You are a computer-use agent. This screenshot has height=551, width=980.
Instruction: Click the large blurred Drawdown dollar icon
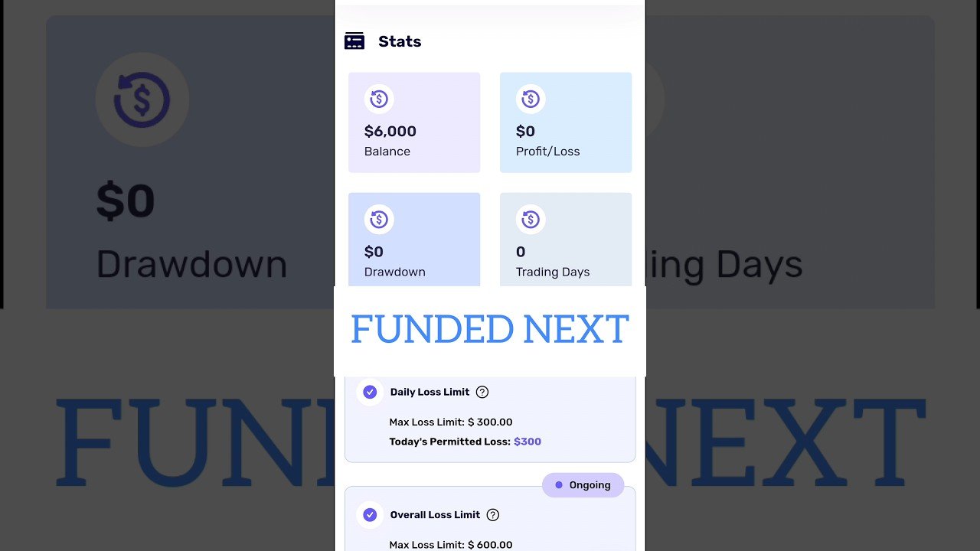point(142,99)
